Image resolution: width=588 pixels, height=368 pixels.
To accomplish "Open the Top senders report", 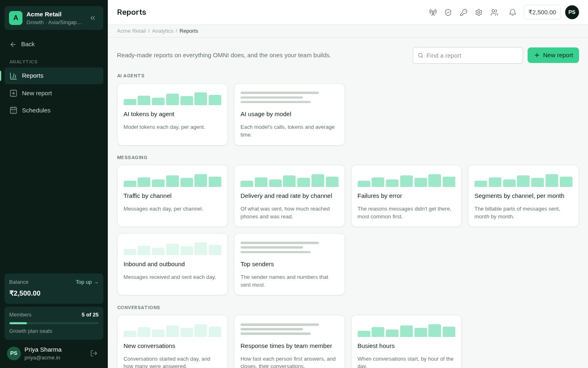I will click(x=290, y=264).
